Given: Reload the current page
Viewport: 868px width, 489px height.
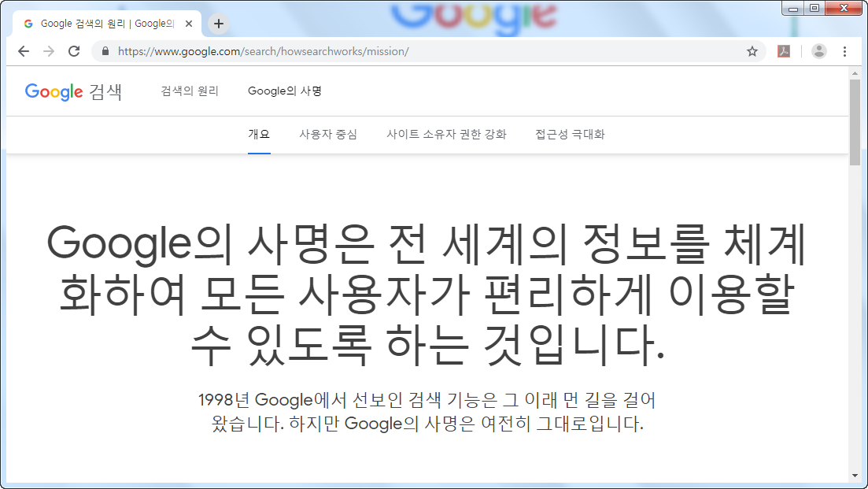Looking at the screenshot, I should pyautogui.click(x=74, y=51).
